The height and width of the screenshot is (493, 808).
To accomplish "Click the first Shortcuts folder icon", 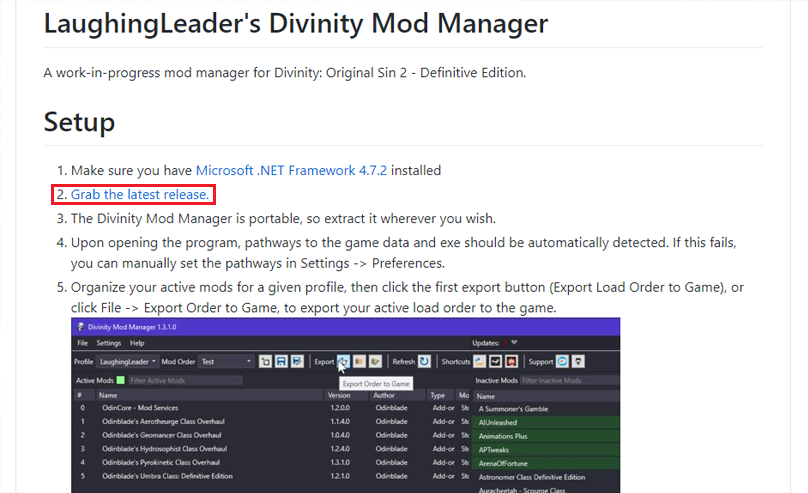I will (480, 362).
